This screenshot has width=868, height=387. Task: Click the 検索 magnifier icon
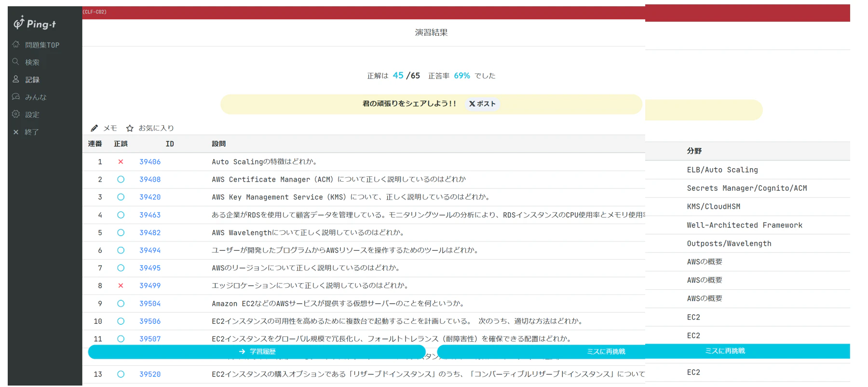click(x=16, y=62)
